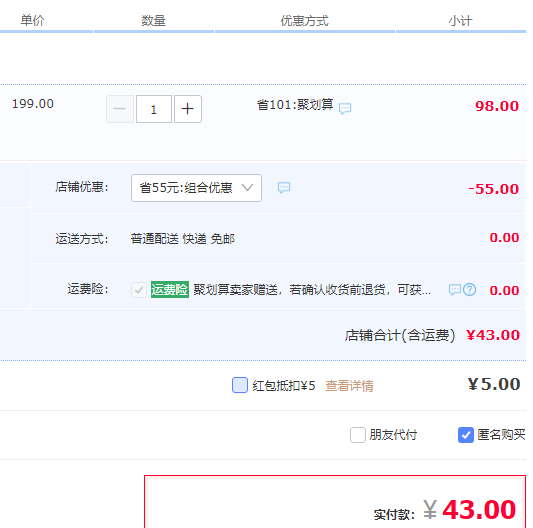Click the 单价 column header

pyautogui.click(x=32, y=20)
